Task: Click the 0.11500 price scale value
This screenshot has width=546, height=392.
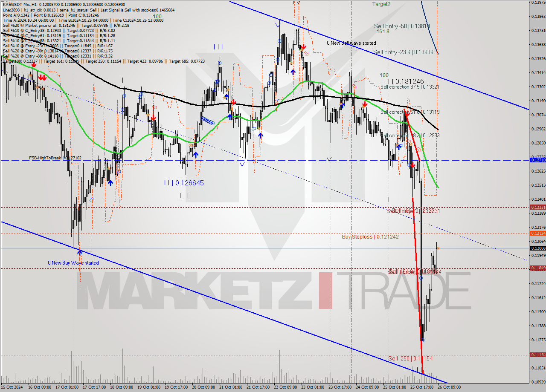Action: click(538, 311)
